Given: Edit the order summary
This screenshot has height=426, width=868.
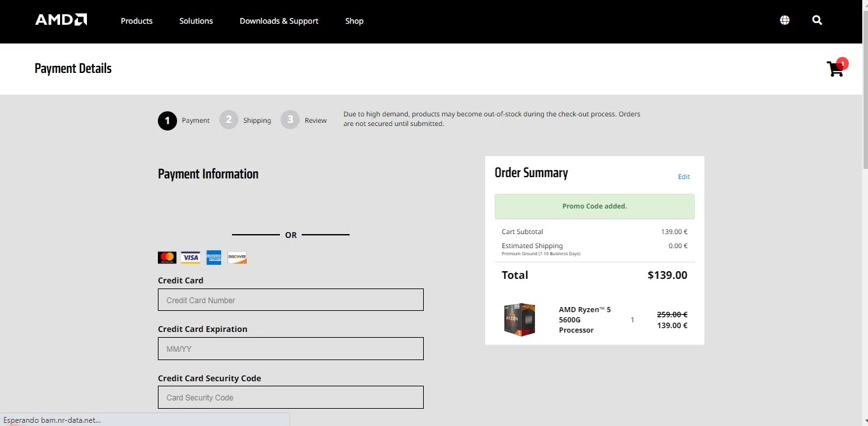Looking at the screenshot, I should [684, 177].
